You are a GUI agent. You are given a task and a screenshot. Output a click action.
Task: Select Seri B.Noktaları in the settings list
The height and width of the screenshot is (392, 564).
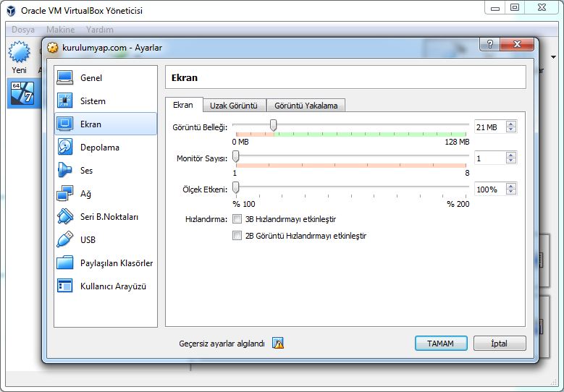click(106, 217)
